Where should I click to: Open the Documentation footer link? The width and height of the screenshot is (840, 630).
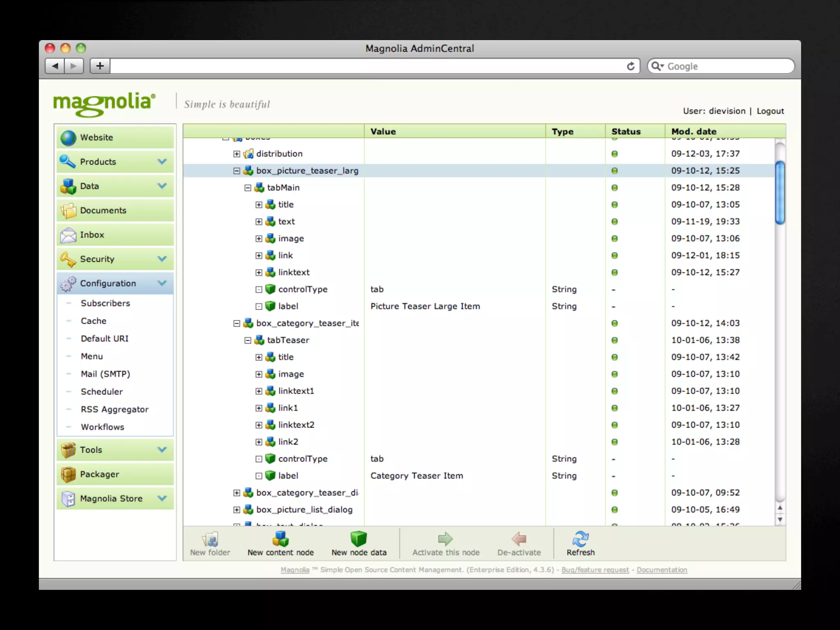[x=662, y=570]
